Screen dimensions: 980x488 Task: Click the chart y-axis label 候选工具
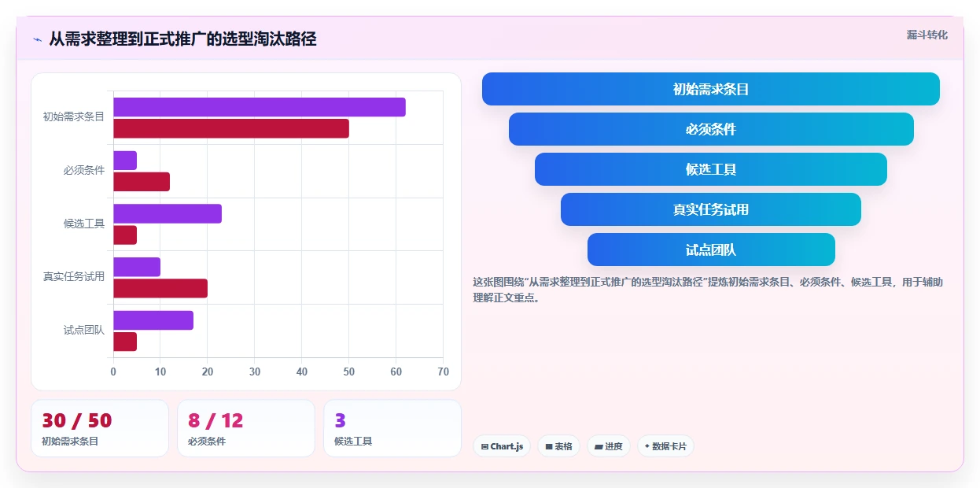84,224
